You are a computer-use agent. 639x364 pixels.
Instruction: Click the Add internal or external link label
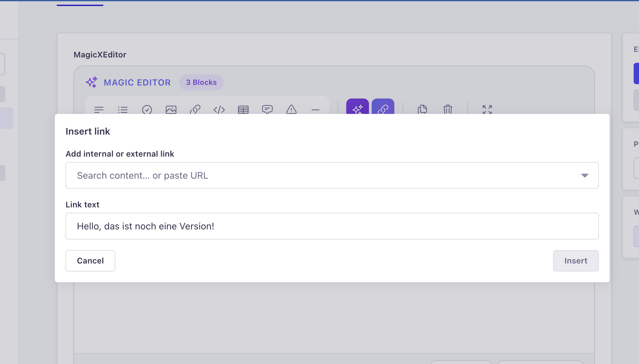[120, 154]
